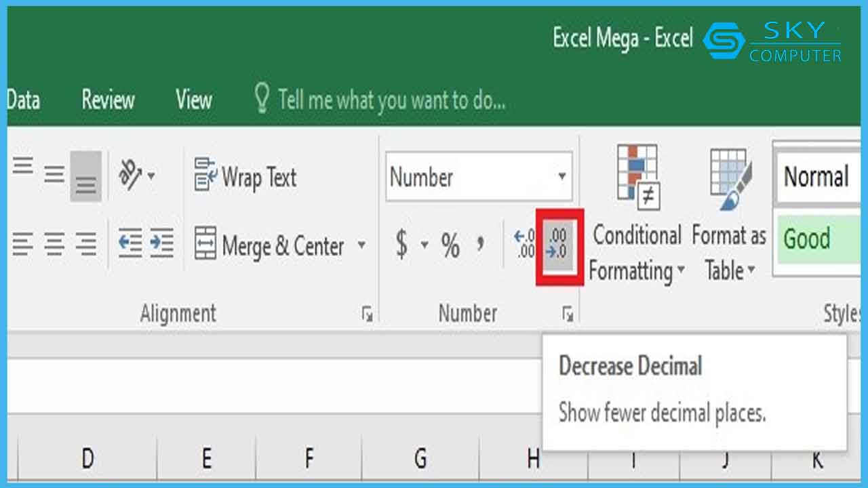Select Middle Align icon
This screenshot has width=868, height=488.
[x=54, y=175]
